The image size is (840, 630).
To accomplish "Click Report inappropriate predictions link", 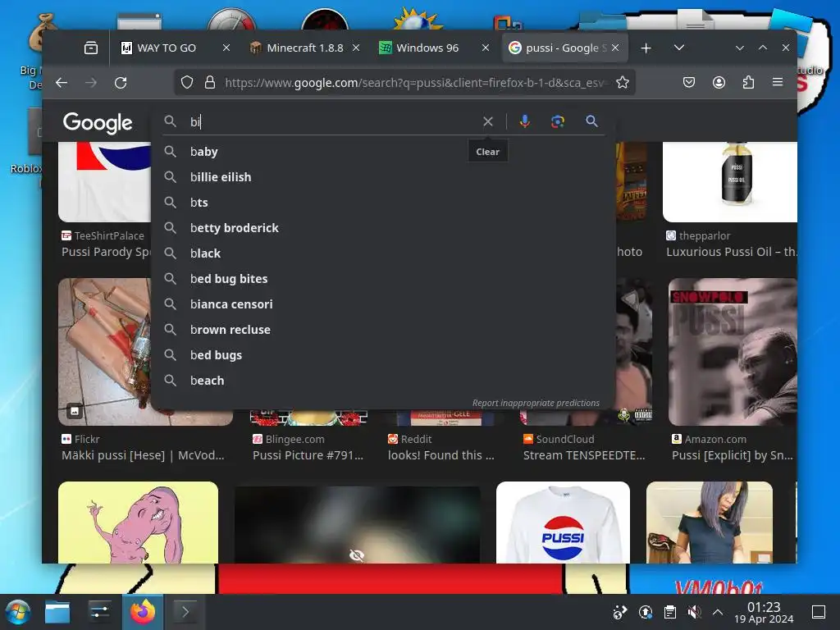I will (536, 403).
